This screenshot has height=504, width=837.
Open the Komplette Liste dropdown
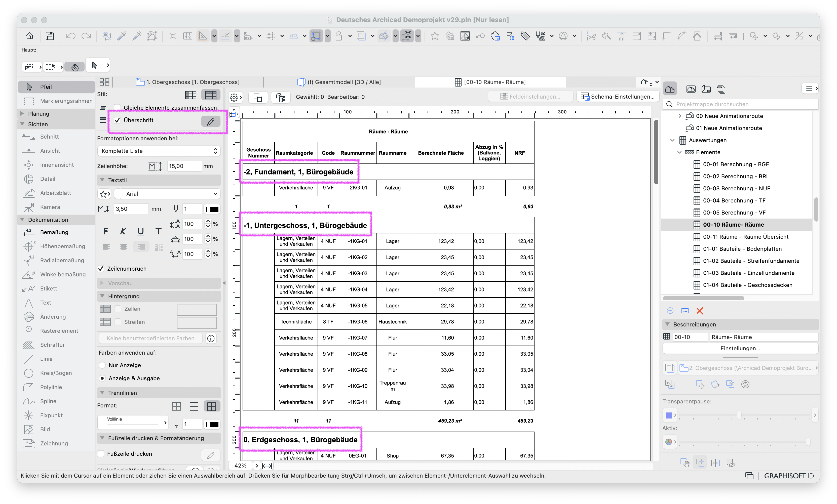click(x=159, y=151)
